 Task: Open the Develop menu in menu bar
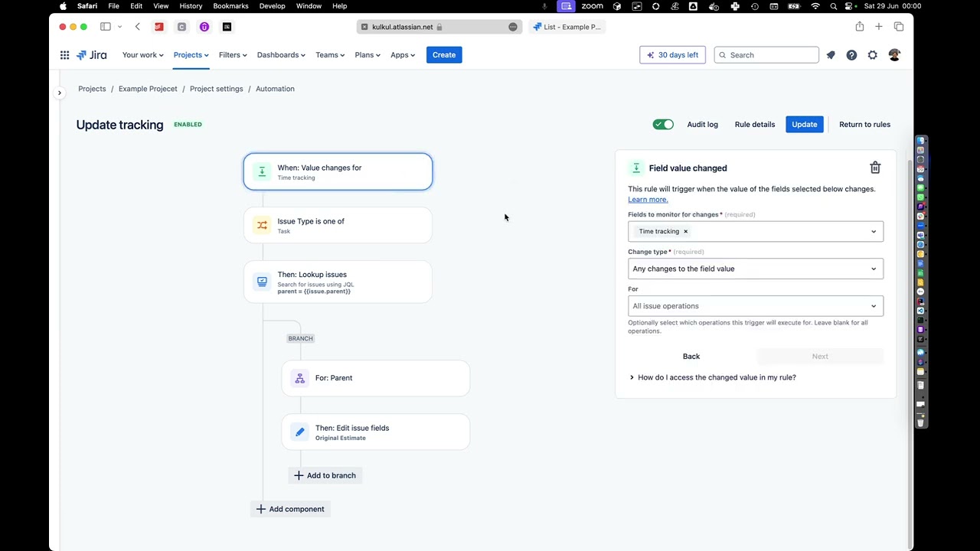(x=272, y=6)
